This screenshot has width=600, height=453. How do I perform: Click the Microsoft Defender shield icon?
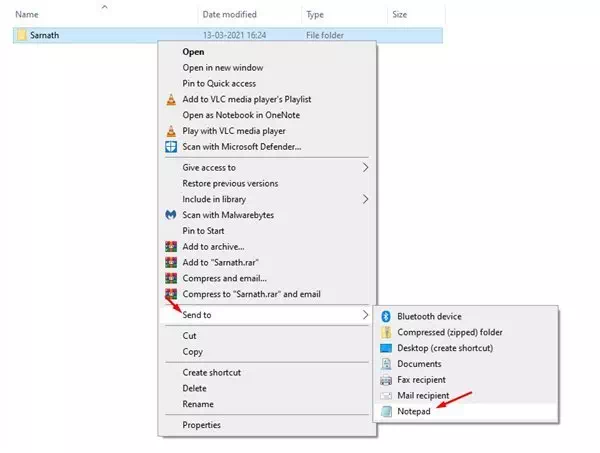tap(171, 147)
